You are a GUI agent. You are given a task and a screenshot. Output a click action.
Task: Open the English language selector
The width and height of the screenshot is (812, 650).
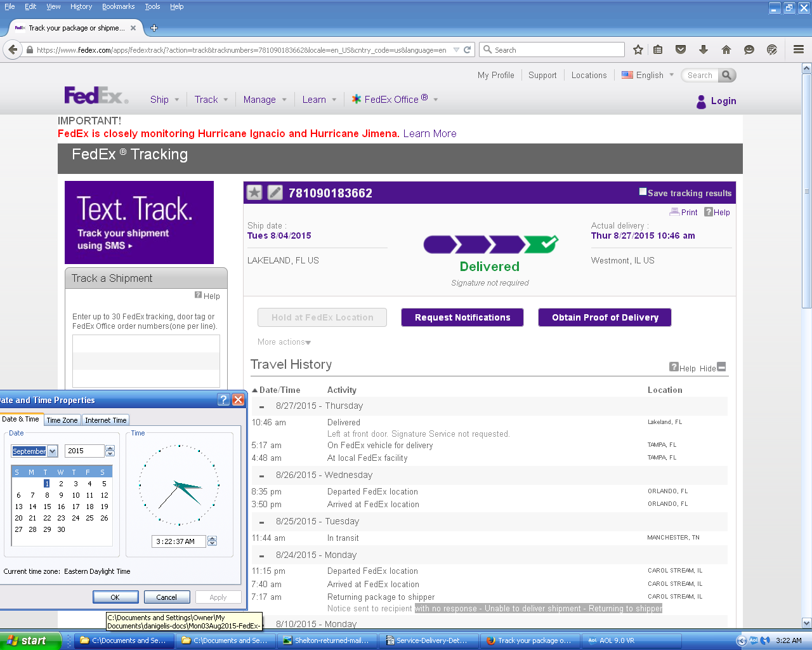(x=648, y=75)
